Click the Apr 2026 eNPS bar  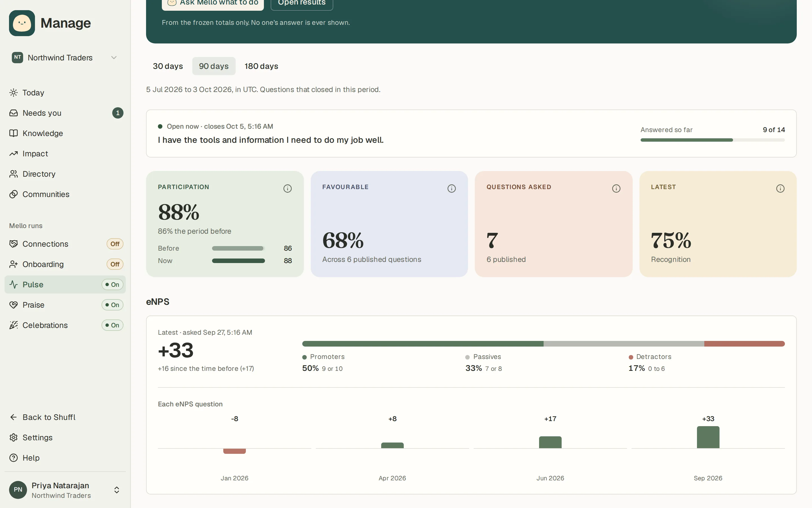pyautogui.click(x=392, y=446)
